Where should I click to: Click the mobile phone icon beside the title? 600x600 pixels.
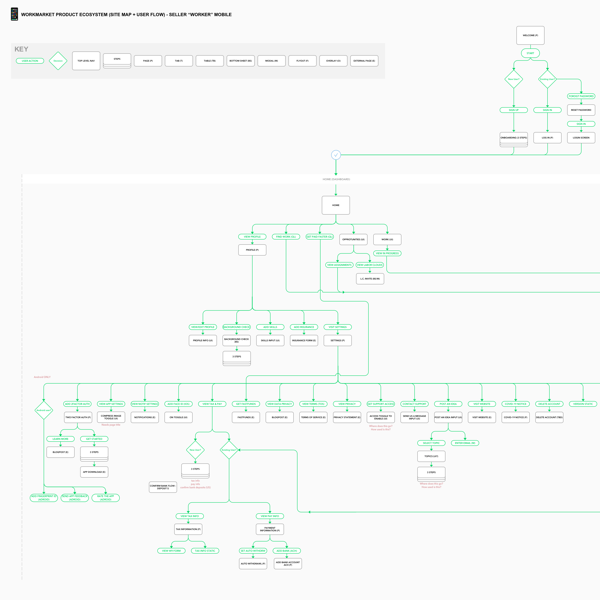tap(14, 14)
